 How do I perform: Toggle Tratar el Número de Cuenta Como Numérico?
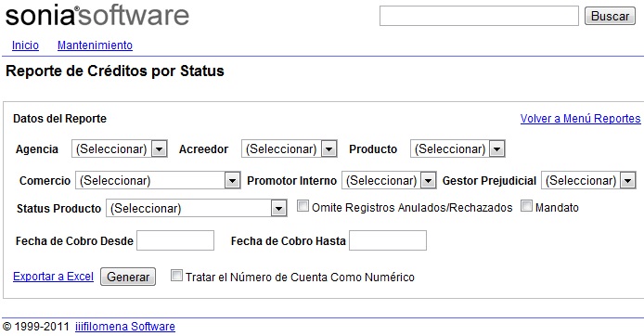(x=176, y=276)
